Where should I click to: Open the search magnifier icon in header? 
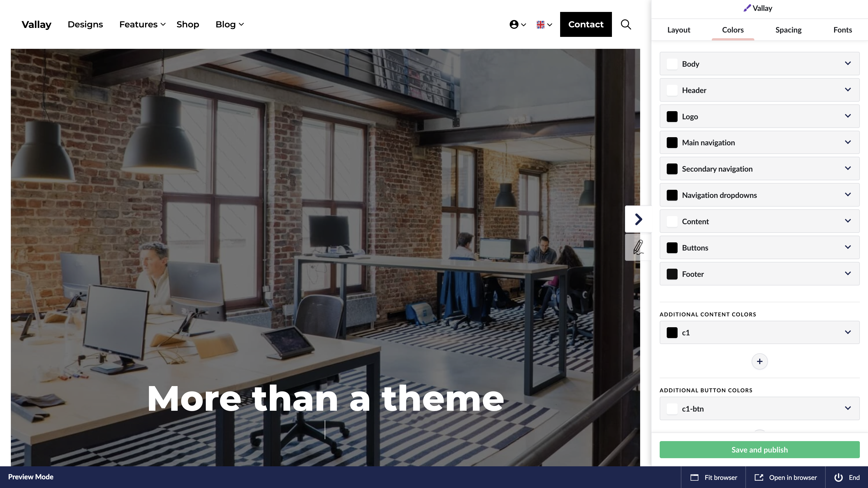(x=626, y=24)
